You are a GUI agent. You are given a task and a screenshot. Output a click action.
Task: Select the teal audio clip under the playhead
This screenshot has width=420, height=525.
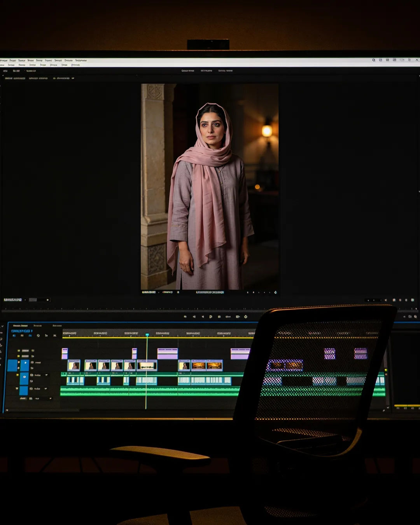pos(147,380)
